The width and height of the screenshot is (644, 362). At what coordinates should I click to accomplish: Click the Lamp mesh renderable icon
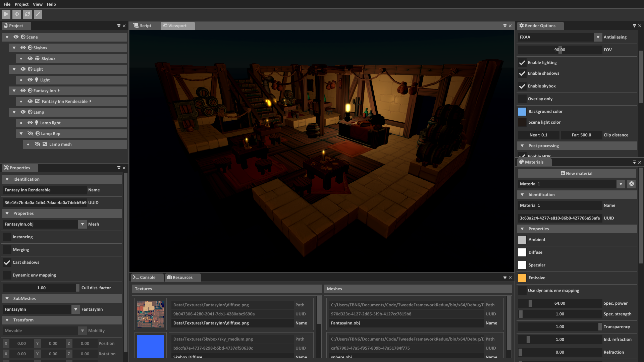(x=45, y=144)
